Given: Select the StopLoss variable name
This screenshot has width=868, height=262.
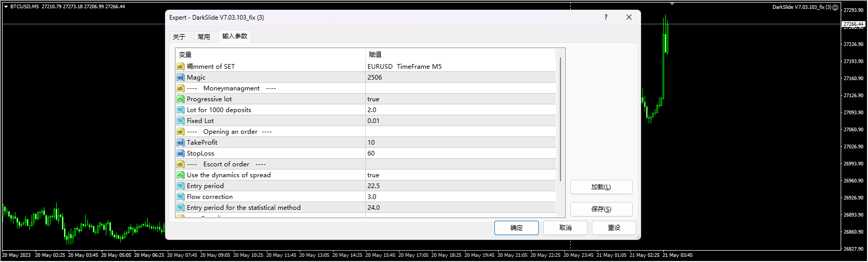Looking at the screenshot, I should 200,153.
